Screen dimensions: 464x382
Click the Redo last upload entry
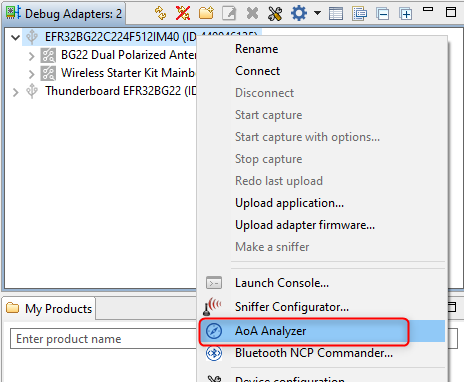tap(279, 181)
